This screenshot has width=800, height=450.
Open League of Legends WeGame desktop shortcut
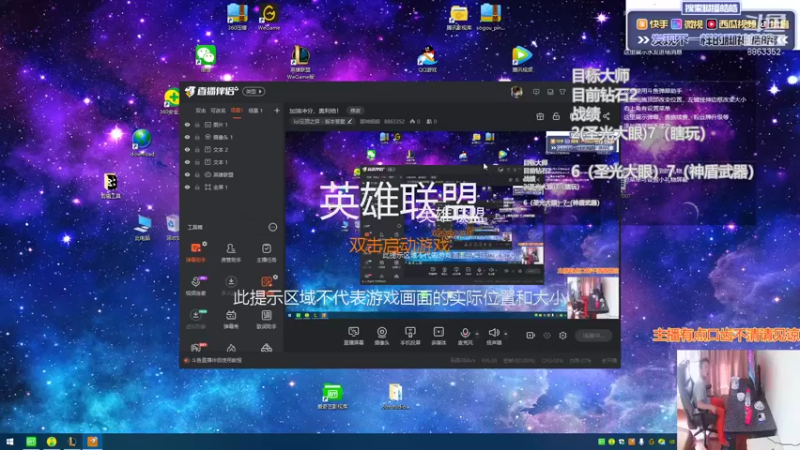300,62
